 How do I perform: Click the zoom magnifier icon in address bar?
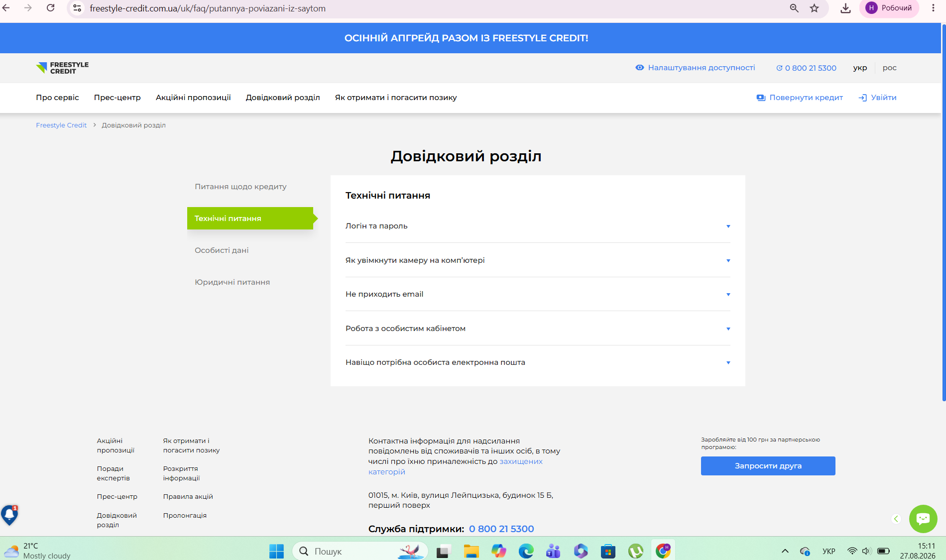[794, 8]
